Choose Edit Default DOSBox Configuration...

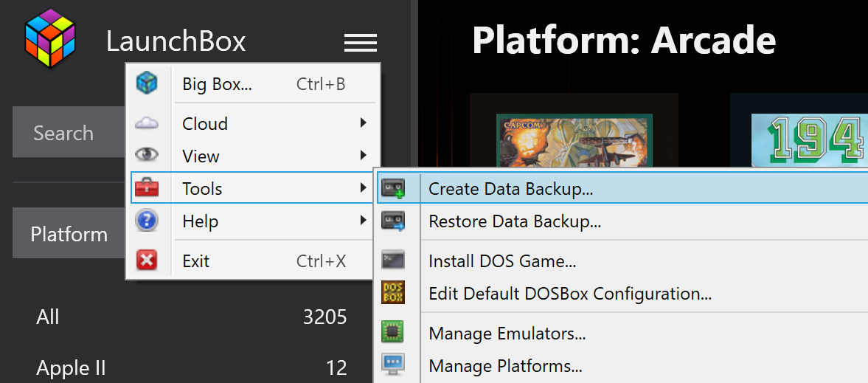(x=622, y=293)
